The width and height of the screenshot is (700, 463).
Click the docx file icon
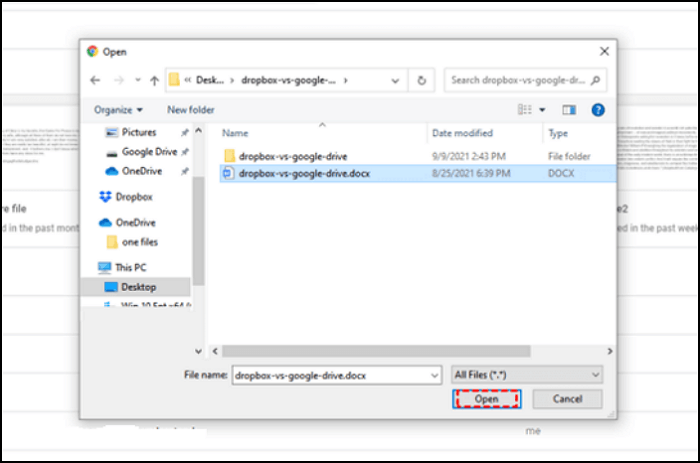click(x=228, y=173)
